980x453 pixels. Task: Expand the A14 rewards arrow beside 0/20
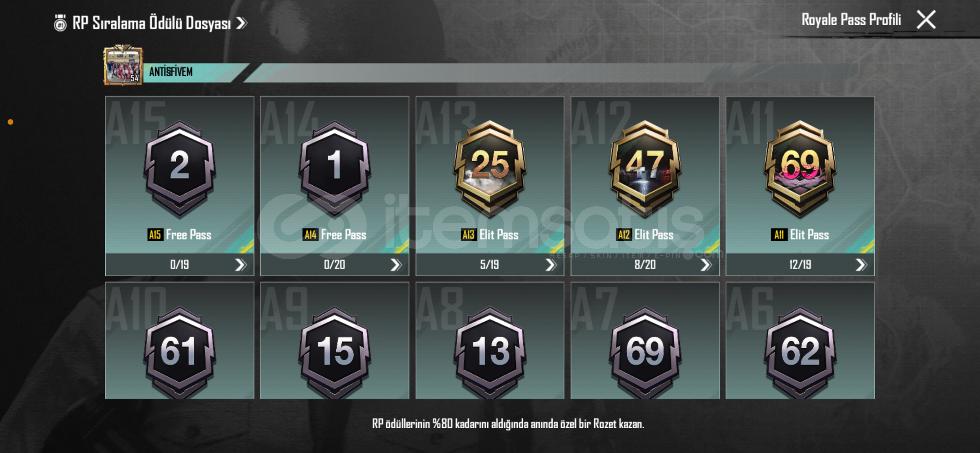395,265
